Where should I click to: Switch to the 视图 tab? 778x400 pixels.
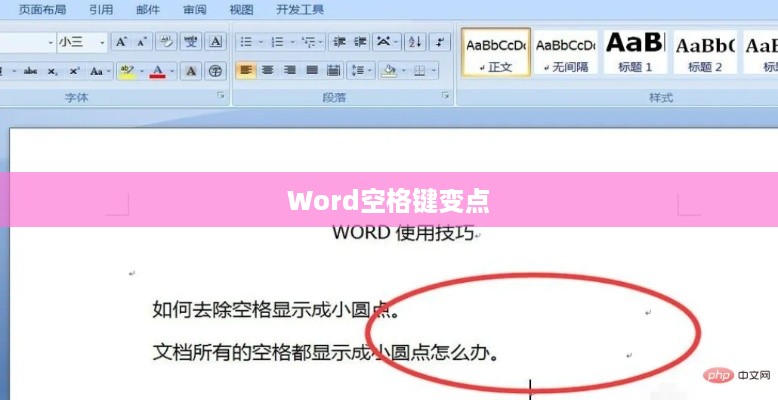tap(241, 9)
